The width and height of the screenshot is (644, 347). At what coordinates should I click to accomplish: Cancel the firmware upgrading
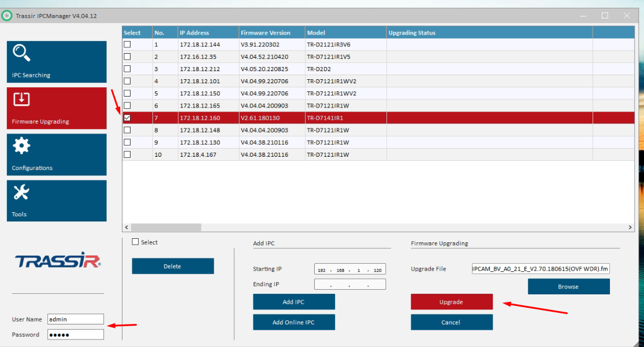click(x=452, y=322)
